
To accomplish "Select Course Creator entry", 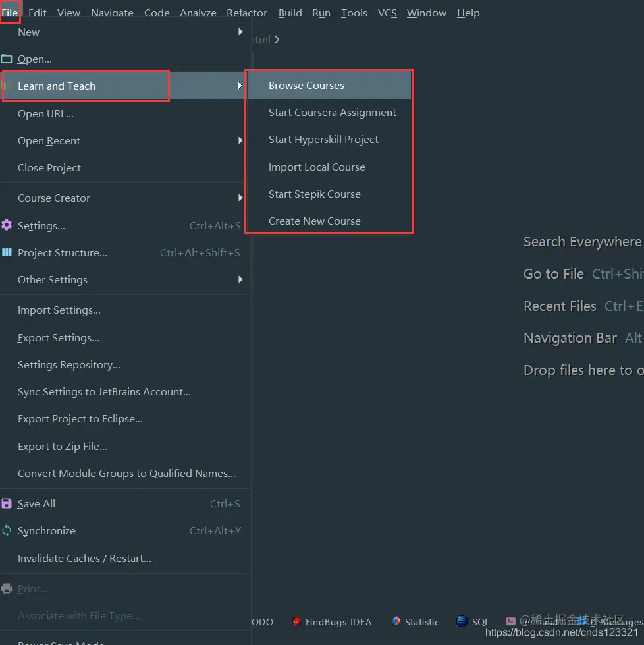I will point(123,198).
